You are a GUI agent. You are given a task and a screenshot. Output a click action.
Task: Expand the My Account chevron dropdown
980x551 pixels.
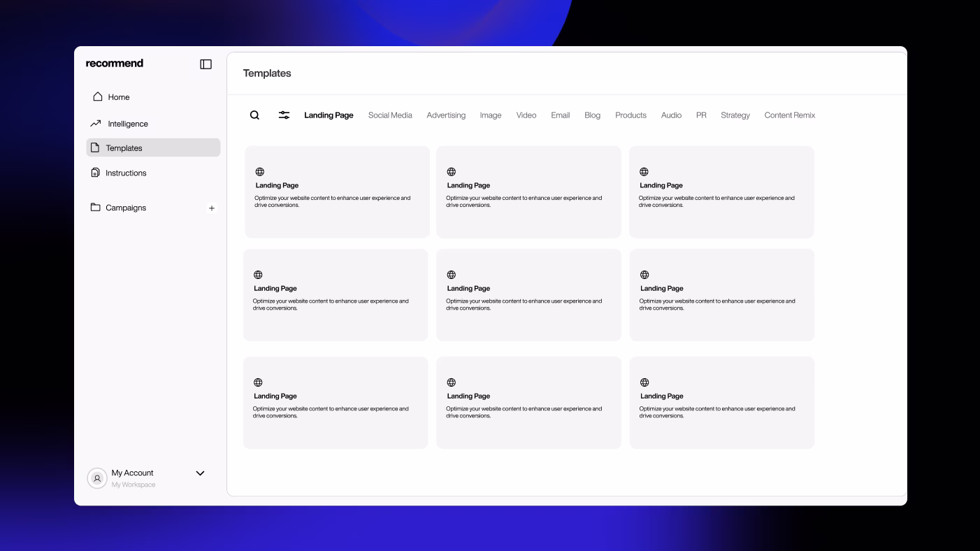click(x=200, y=473)
